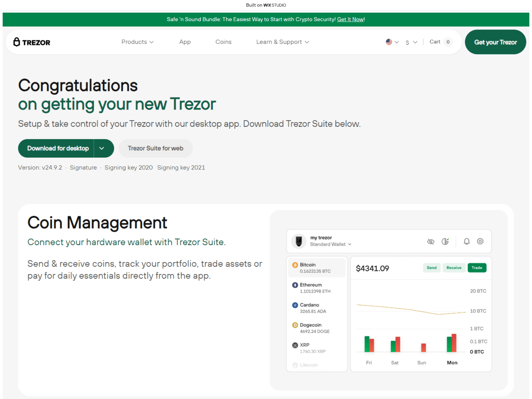Click the Bitcoin coin icon
532x399 pixels.
pos(295,265)
